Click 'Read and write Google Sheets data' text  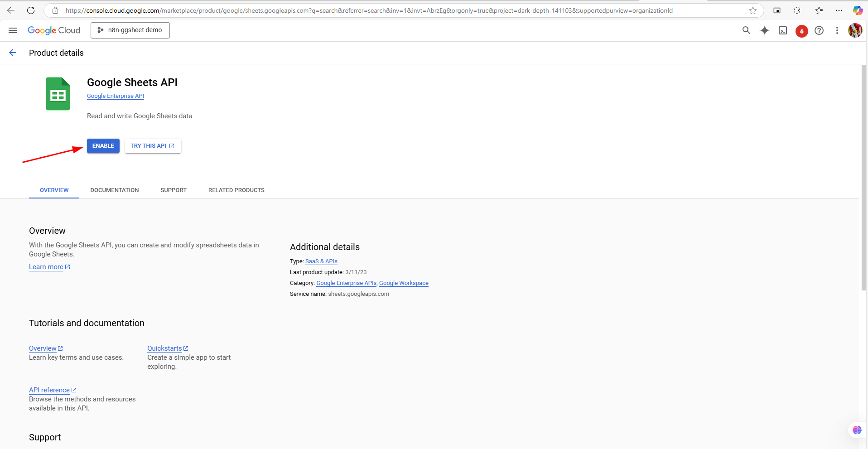140,116
